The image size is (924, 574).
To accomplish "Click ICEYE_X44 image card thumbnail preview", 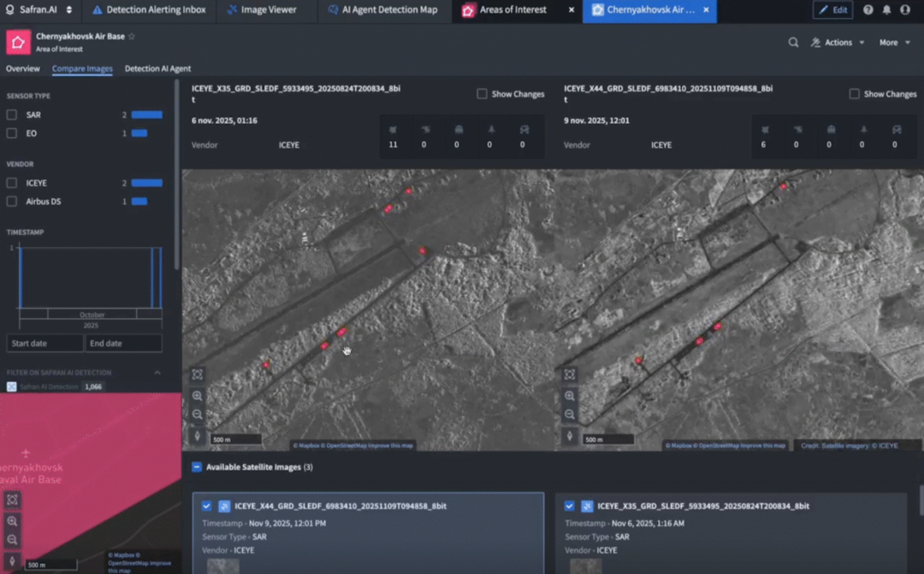I will tap(222, 566).
